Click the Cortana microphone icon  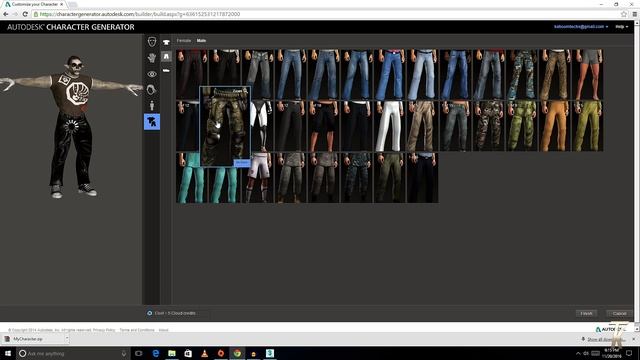coord(124,353)
